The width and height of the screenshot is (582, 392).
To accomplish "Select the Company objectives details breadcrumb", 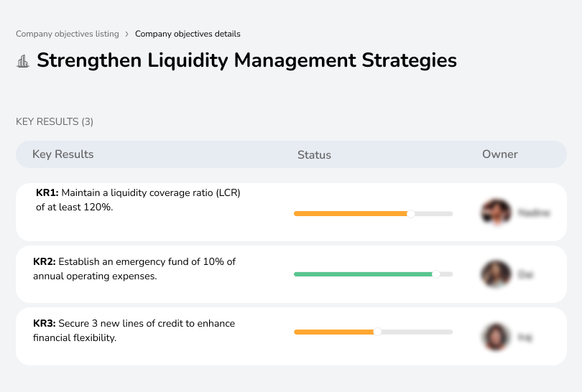I will pyautogui.click(x=188, y=34).
